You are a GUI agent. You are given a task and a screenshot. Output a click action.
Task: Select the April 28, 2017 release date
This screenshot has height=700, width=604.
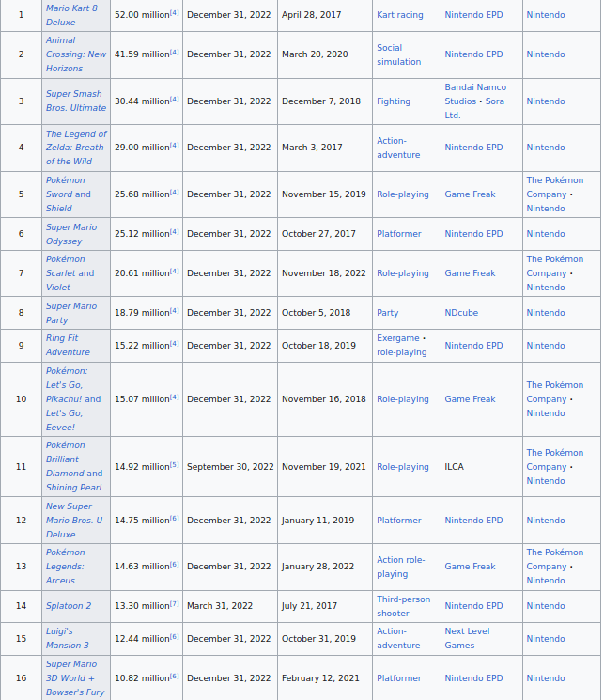[311, 15]
